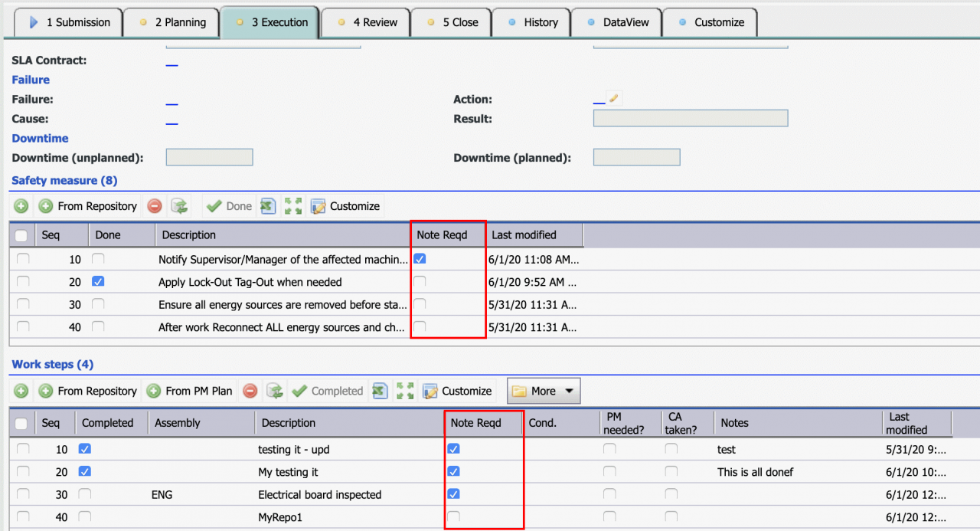Delete selected Safety measure with red minus icon

coord(155,206)
